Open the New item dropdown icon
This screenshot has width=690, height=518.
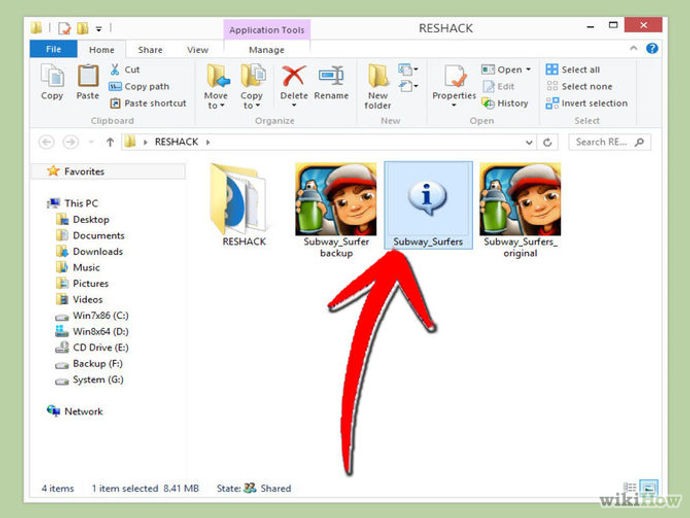coord(408,69)
